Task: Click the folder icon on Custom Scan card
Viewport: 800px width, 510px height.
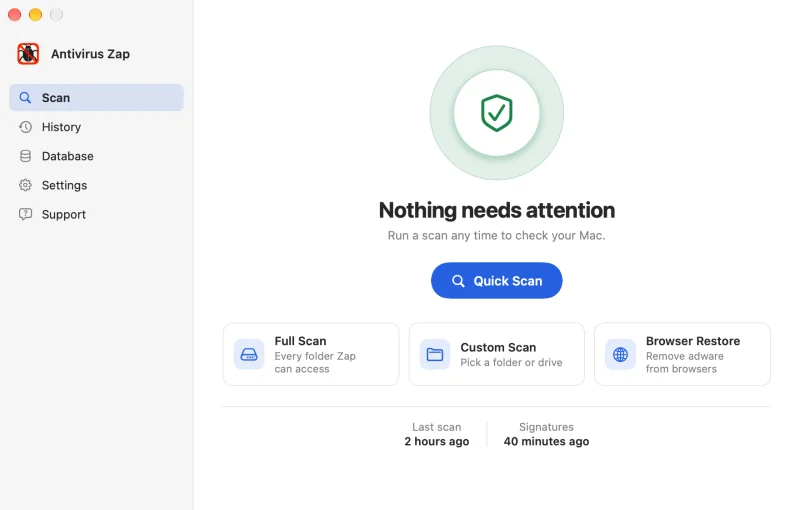Action: 435,354
